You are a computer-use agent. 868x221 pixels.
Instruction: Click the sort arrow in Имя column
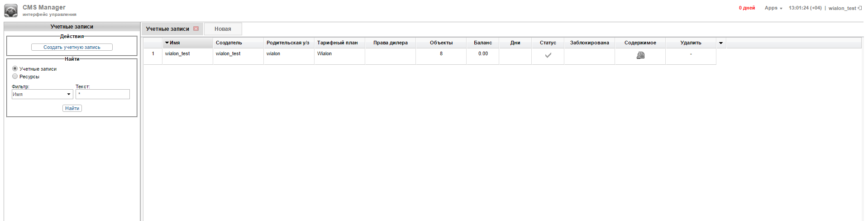coord(167,43)
